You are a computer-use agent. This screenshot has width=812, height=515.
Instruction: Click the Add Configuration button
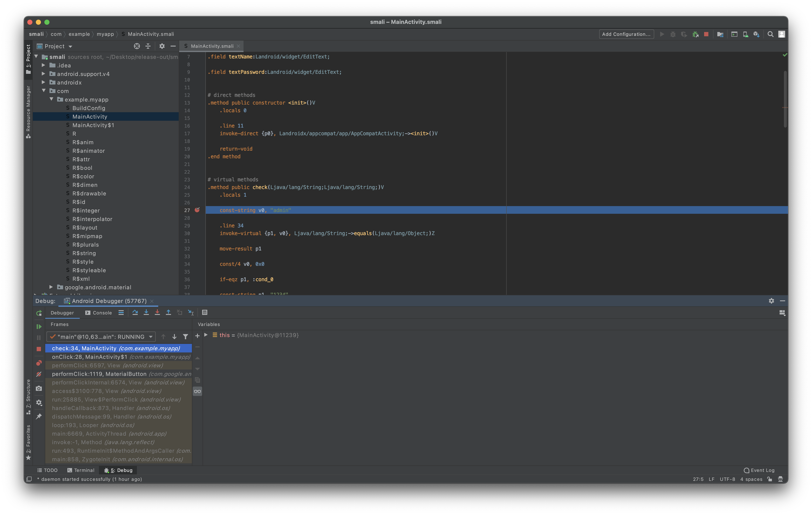coord(626,34)
